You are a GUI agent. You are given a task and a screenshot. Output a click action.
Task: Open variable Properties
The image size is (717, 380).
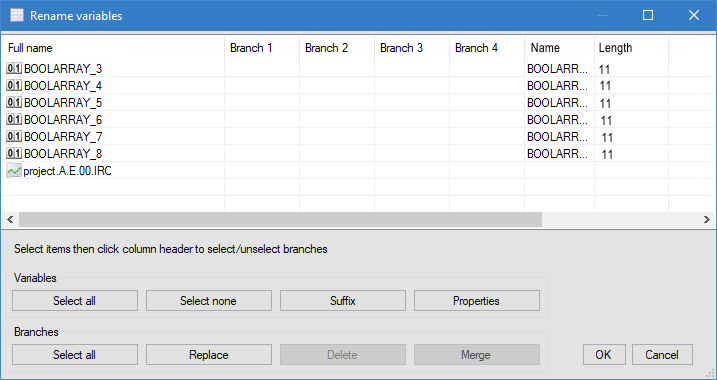pyautogui.click(x=477, y=301)
